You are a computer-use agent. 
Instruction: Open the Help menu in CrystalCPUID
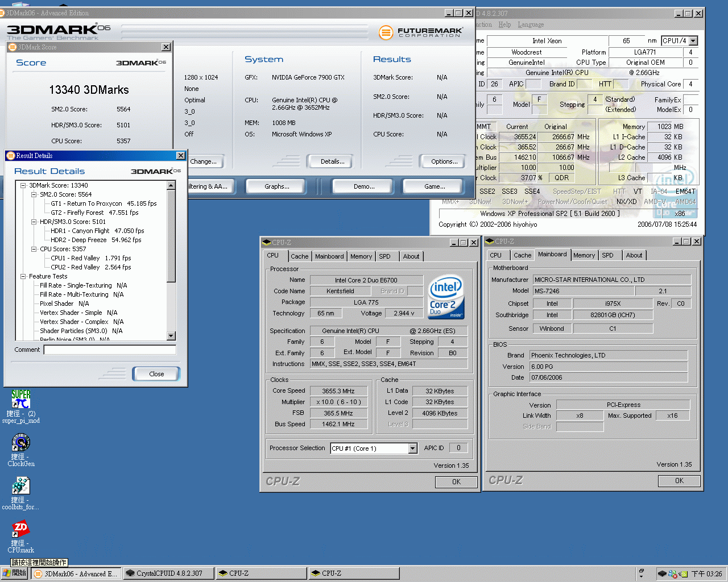coord(504,24)
